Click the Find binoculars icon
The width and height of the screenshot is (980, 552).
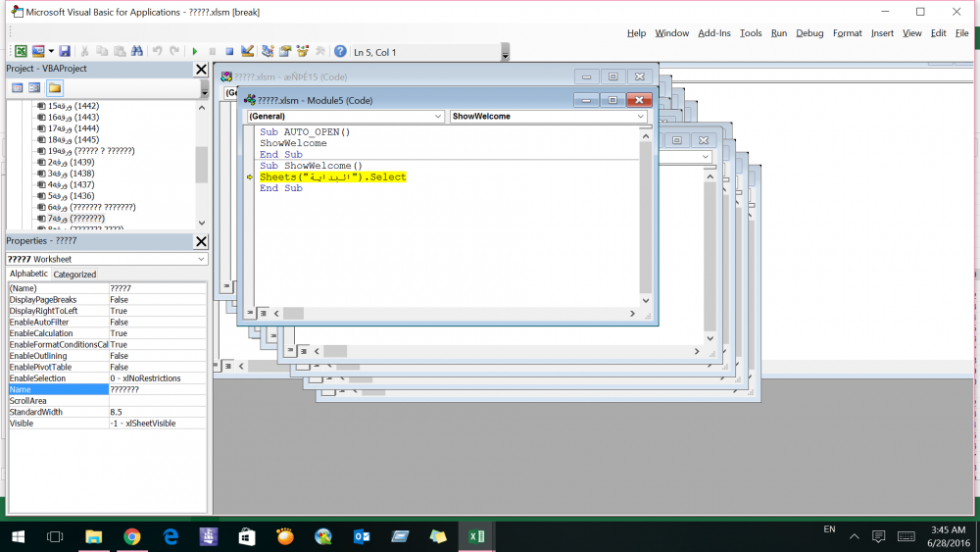[x=137, y=51]
